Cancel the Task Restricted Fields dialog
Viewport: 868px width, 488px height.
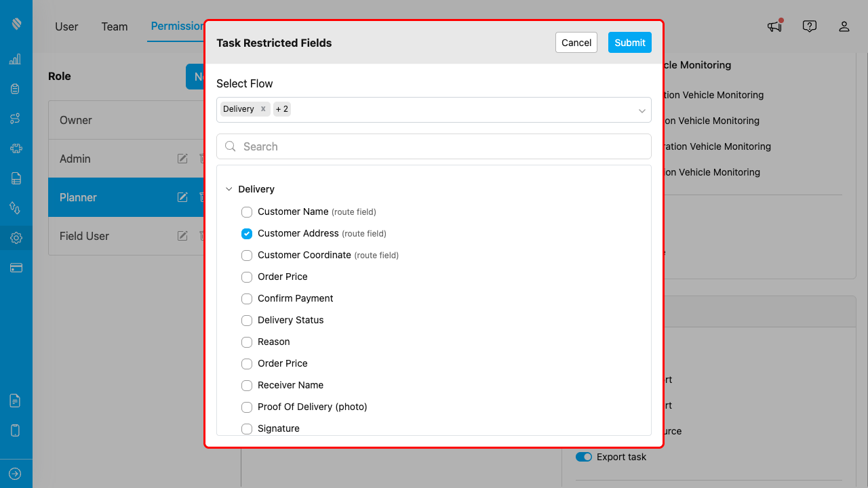click(576, 42)
